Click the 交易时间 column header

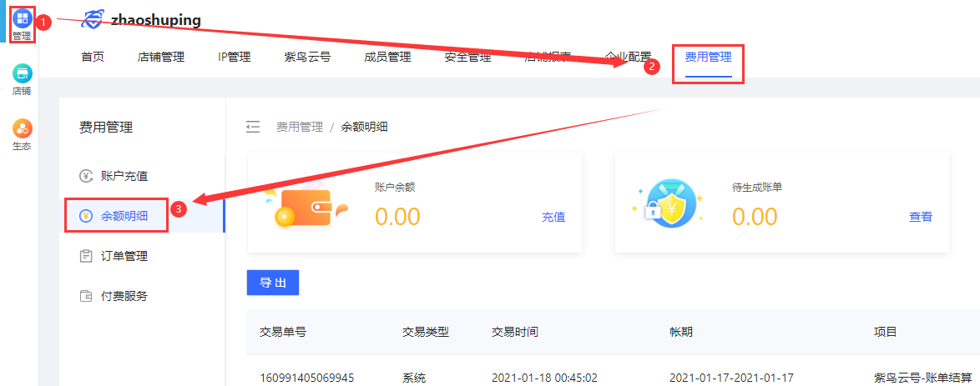(x=515, y=333)
